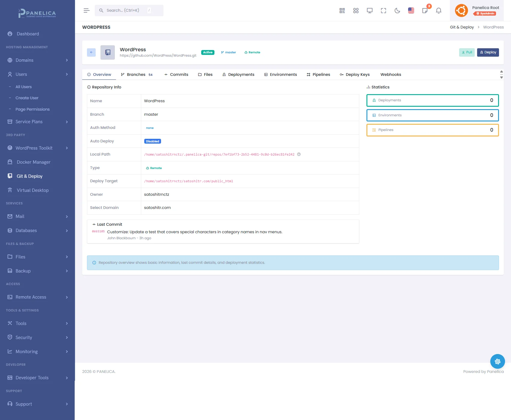
Task: Toggle dark mode with the moon icon
Action: point(397,11)
